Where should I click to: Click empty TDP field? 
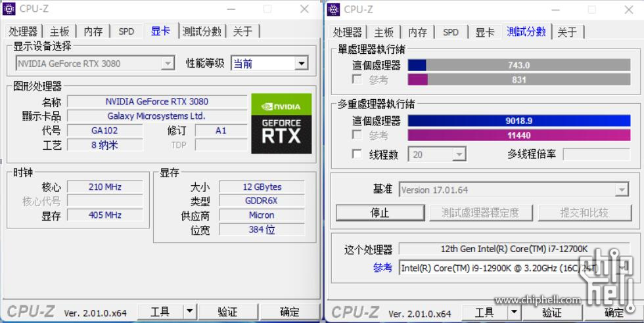(221, 145)
